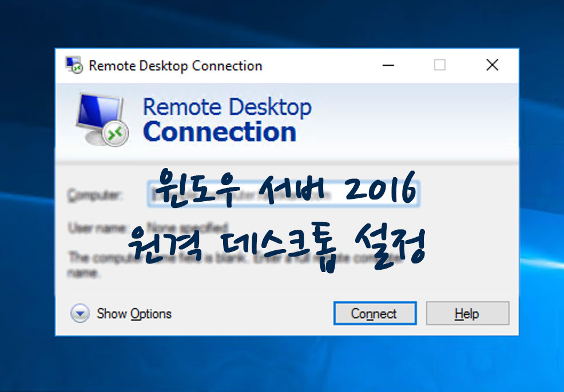Click the Remote Desktop Connection title text
564x392 pixels.
point(176,66)
